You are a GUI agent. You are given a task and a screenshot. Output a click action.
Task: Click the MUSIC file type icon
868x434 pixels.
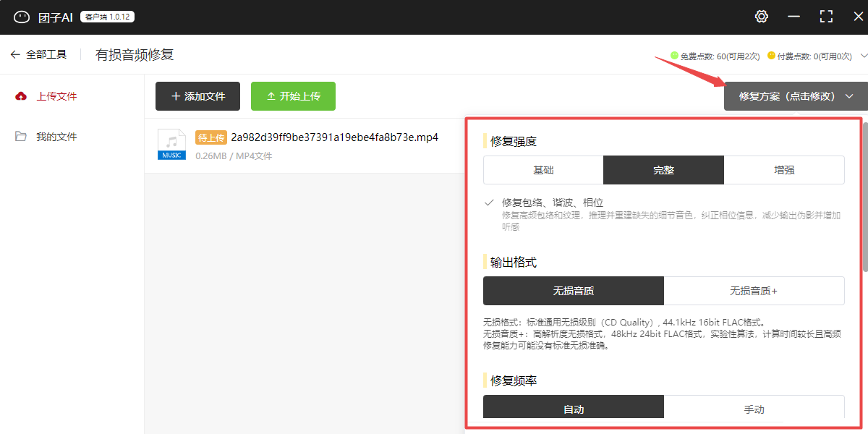171,144
